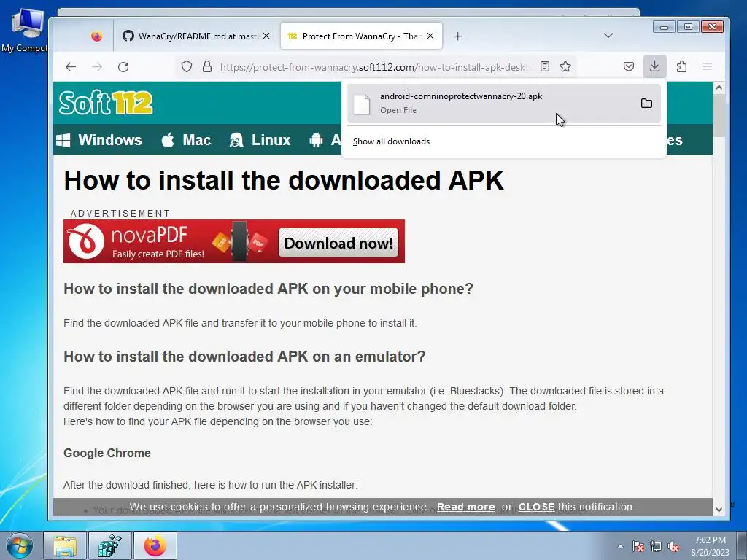Open the Firefox hamburger application menu

pyautogui.click(x=708, y=66)
